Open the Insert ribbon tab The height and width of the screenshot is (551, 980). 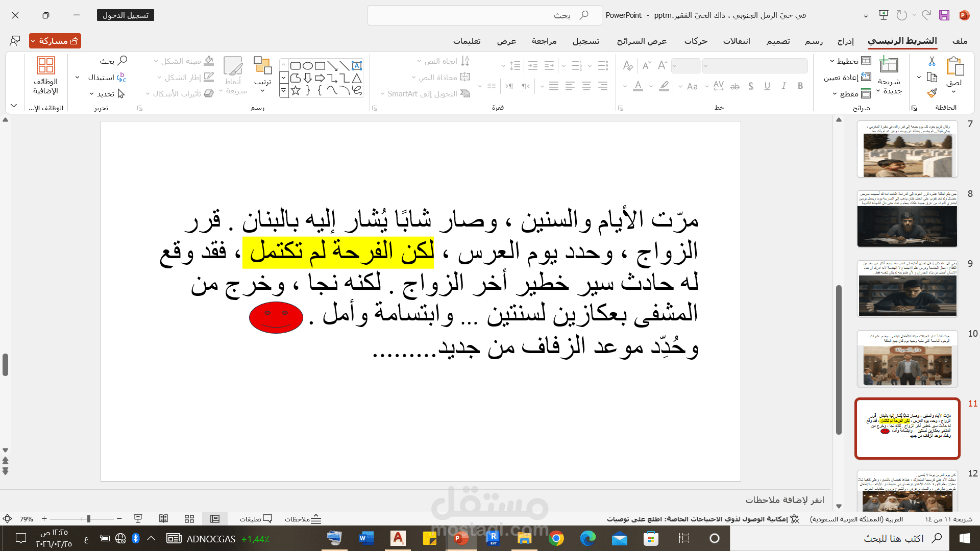(845, 41)
